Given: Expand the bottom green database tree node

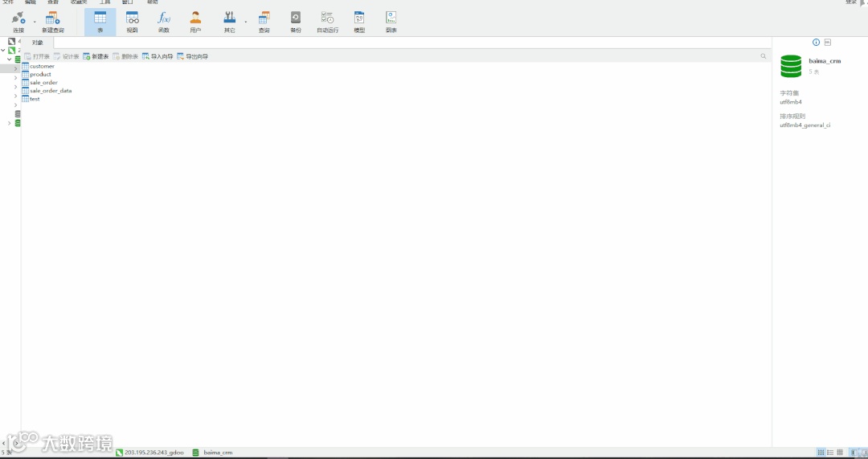Looking at the screenshot, I should [10, 123].
